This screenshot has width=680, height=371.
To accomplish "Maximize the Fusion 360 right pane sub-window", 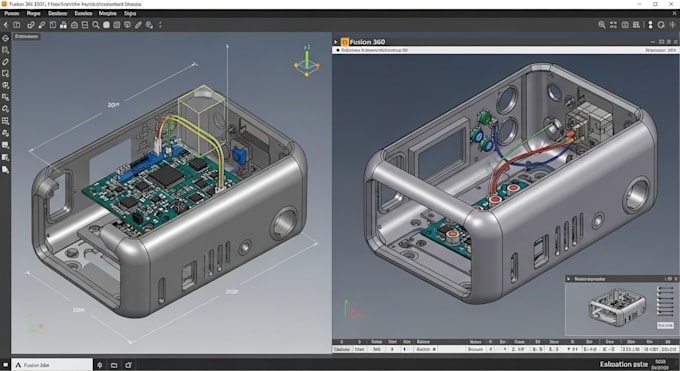I will click(661, 42).
